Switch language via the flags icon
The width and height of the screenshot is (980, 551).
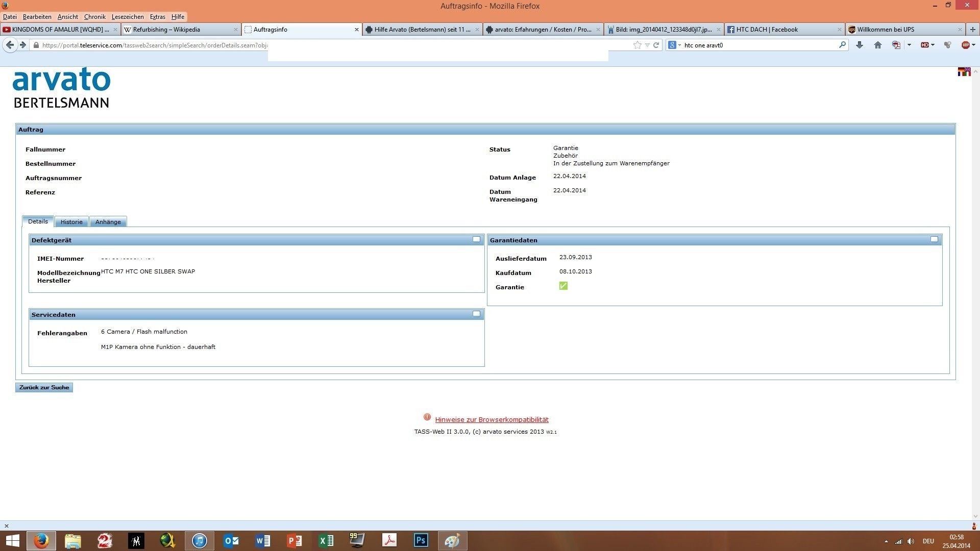click(964, 71)
